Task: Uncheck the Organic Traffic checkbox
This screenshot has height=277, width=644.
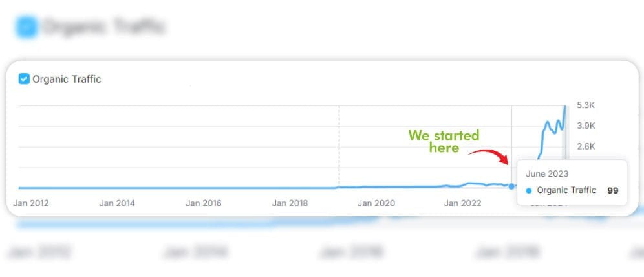Action: click(x=24, y=79)
